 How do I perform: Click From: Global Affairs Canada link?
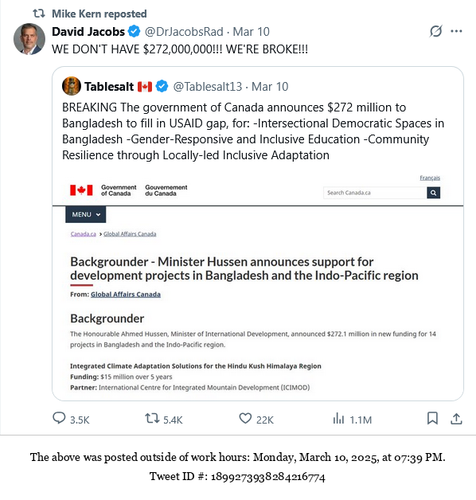point(126,294)
